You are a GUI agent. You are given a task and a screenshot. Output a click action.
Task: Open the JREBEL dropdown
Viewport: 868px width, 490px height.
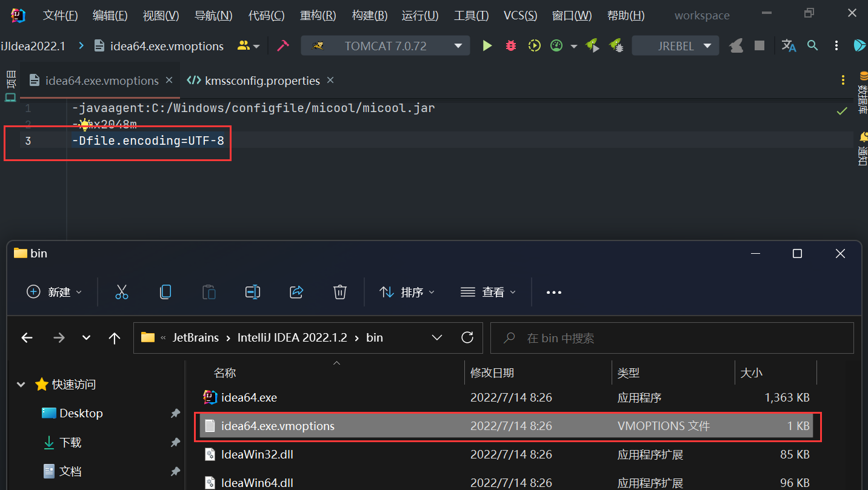tap(676, 45)
